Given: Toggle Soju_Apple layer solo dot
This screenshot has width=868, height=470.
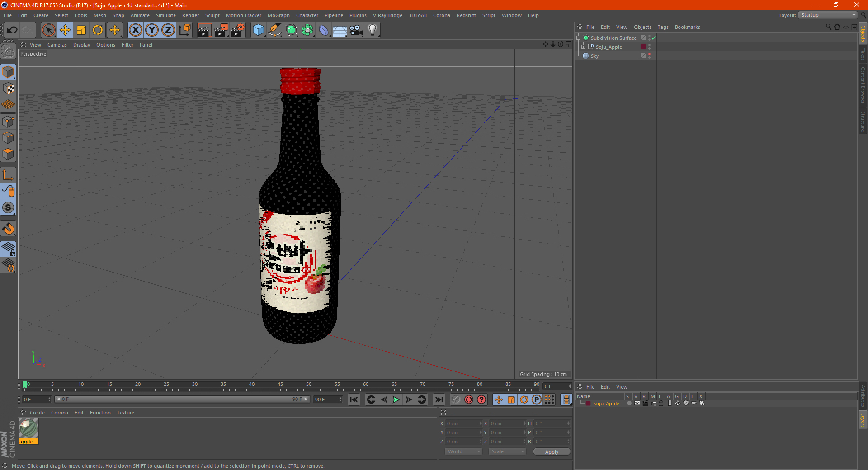Looking at the screenshot, I should tap(629, 403).
